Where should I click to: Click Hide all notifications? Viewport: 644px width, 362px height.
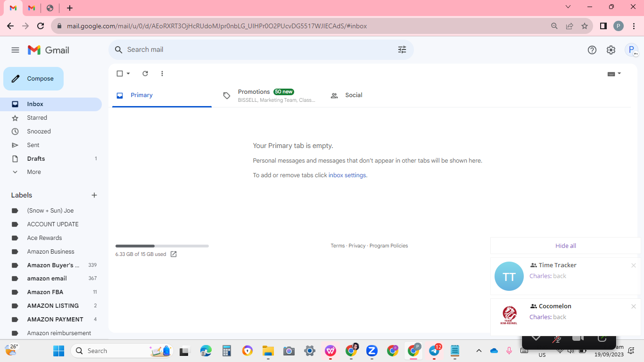point(566,246)
